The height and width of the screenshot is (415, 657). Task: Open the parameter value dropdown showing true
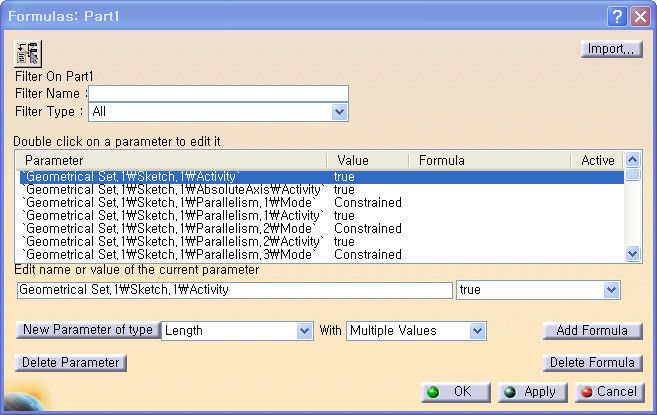click(x=538, y=290)
